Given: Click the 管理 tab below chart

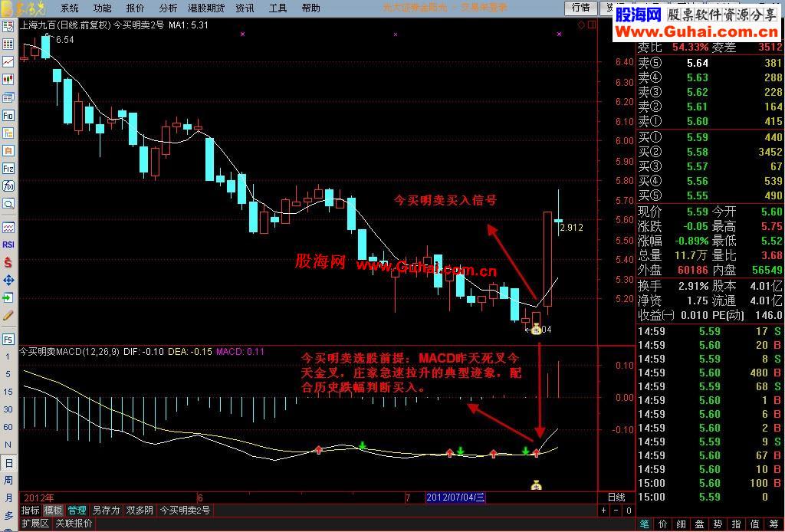Looking at the screenshot, I should click(x=77, y=511).
